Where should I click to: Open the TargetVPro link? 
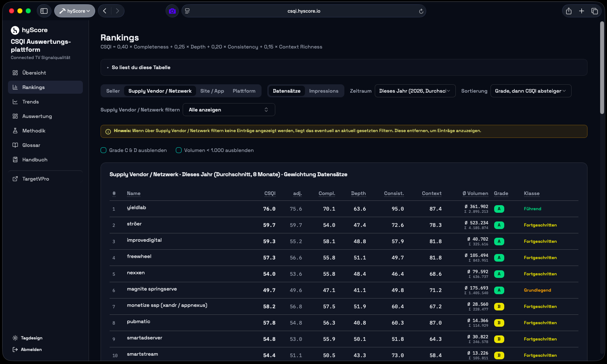(x=45, y=179)
